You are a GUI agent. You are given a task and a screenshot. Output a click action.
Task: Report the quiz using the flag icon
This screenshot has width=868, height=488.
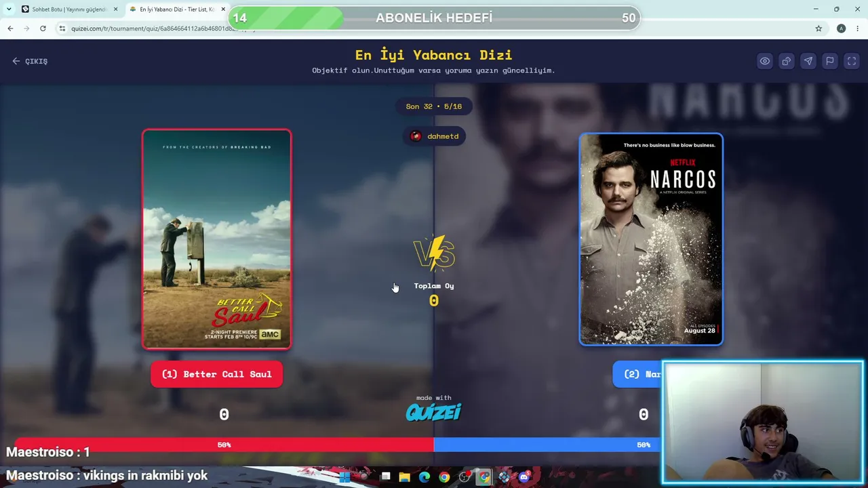coord(830,61)
